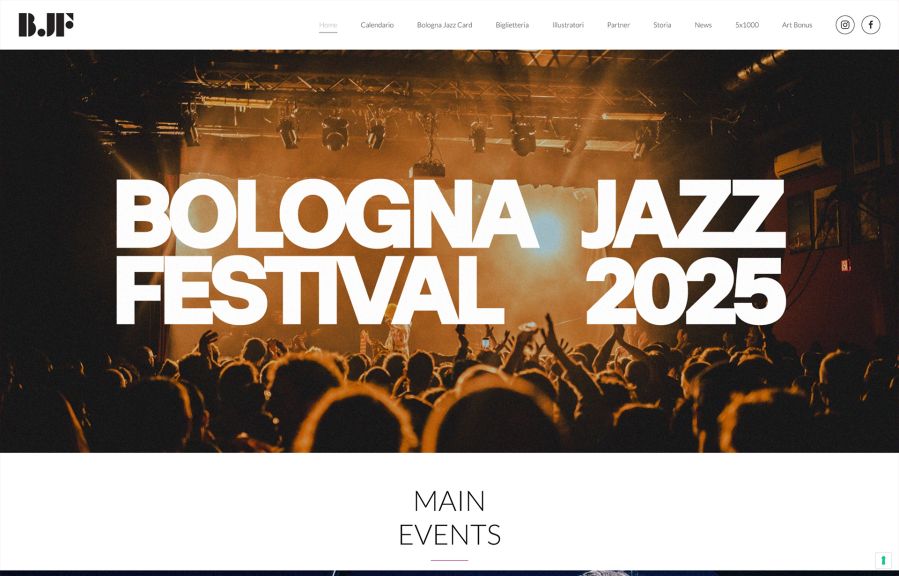The height and width of the screenshot is (576, 899).
Task: Click the word FESTIVAL in the banner
Action: click(310, 291)
